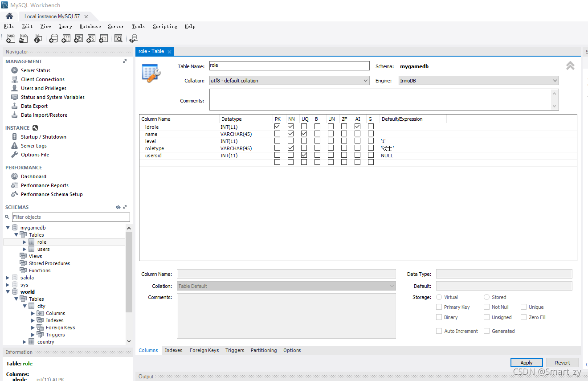Toggle NN checkbox for roletype column
Screen dimensions: 588x381
click(291, 148)
